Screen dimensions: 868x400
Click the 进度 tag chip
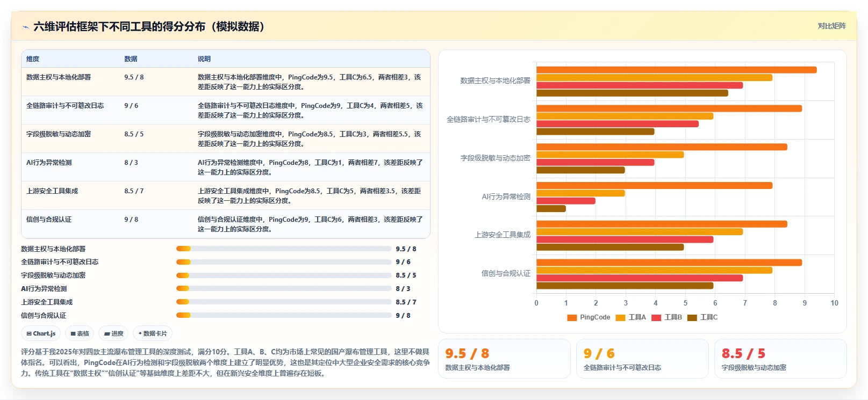click(113, 333)
